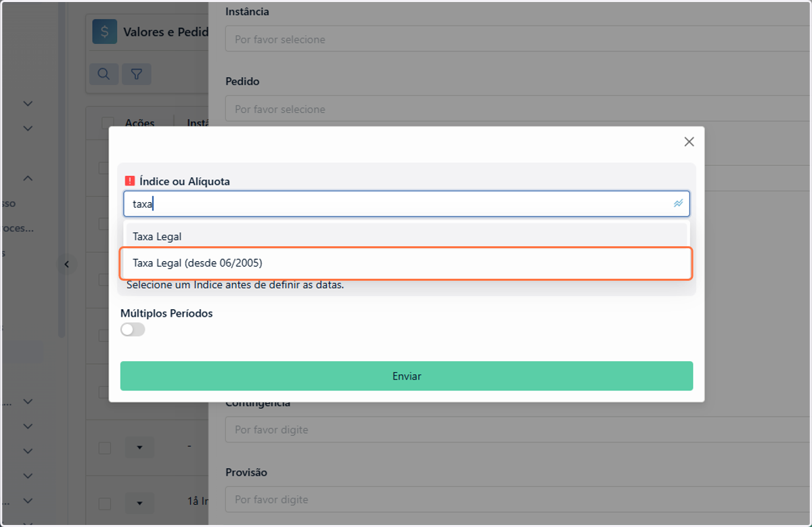Open the Instância select field
This screenshot has height=527, width=812.
point(518,39)
